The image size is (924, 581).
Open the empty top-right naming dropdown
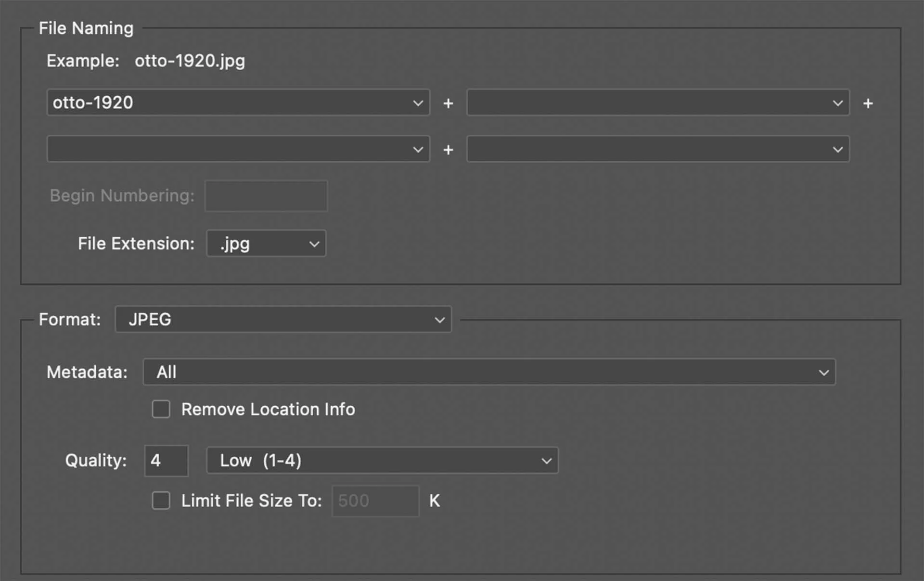[657, 103]
